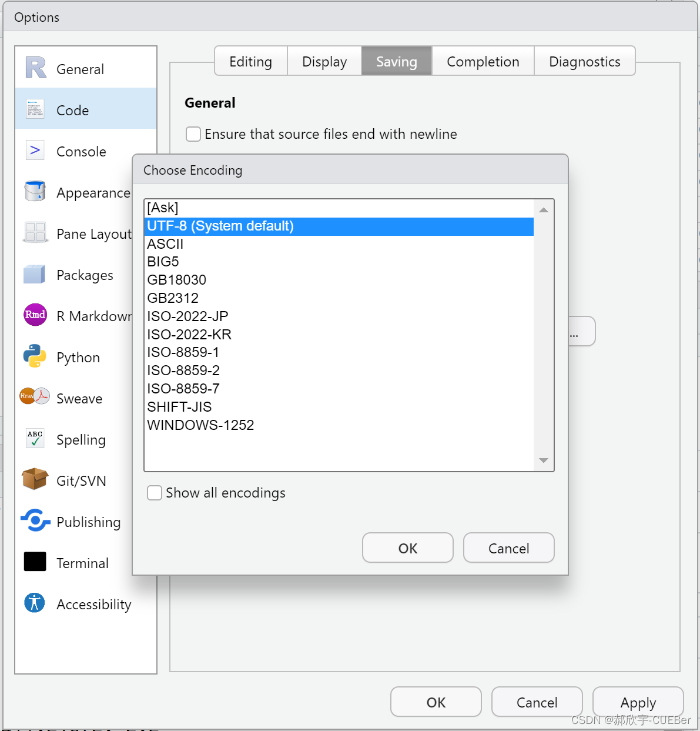The width and height of the screenshot is (700, 731).
Task: Click the Pane Layout icon
Action: (35, 233)
